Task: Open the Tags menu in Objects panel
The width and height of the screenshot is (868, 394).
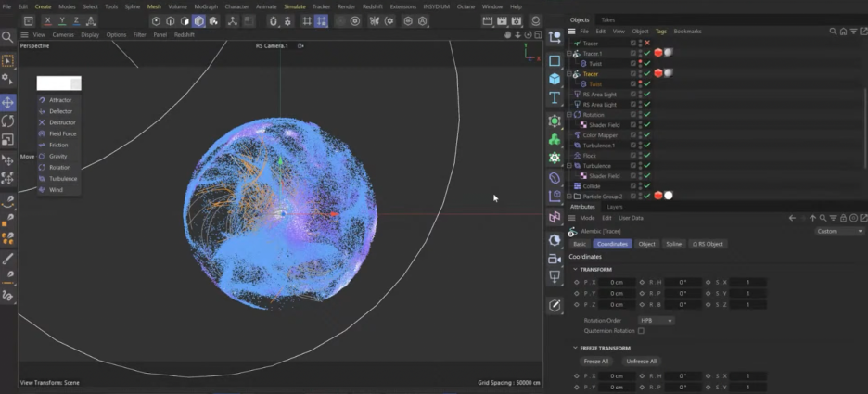Action: [x=661, y=32]
